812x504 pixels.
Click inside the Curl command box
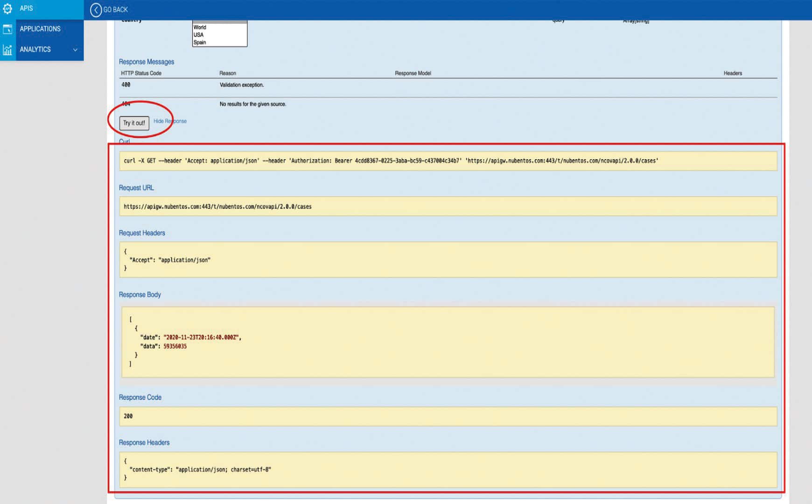(448, 161)
